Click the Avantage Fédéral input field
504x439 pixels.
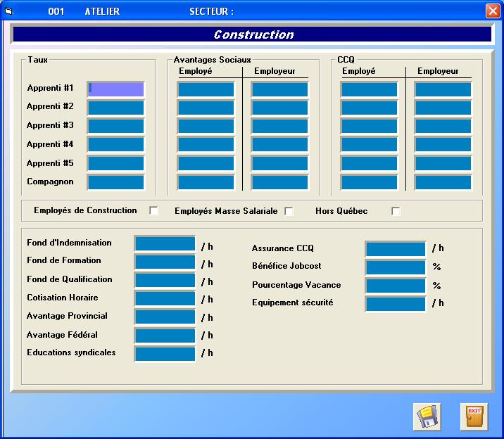pyautogui.click(x=165, y=336)
